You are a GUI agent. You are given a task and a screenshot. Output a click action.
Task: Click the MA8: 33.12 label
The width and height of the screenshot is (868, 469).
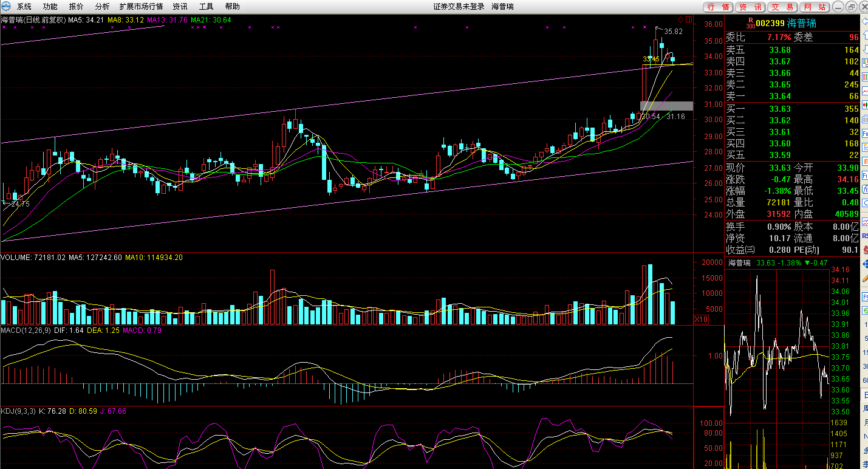pos(126,19)
